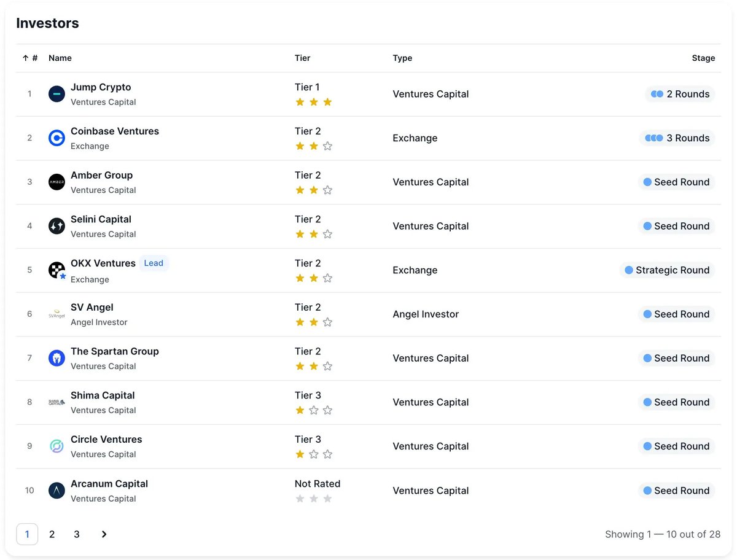The width and height of the screenshot is (737, 560).
Task: Sort table by the # column arrow
Action: coord(26,58)
